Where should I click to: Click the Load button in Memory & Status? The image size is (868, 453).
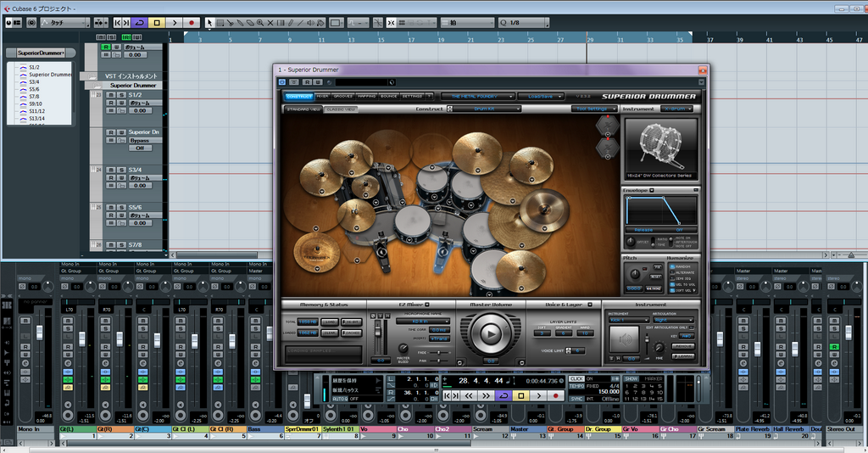(x=330, y=322)
